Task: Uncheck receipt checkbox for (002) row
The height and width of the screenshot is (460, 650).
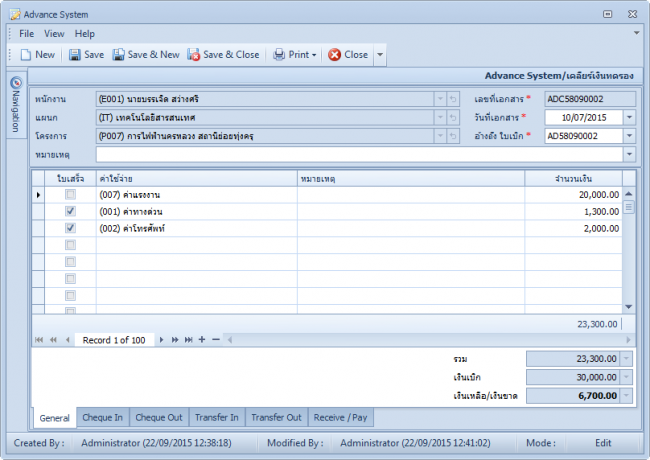Action: coord(70,228)
